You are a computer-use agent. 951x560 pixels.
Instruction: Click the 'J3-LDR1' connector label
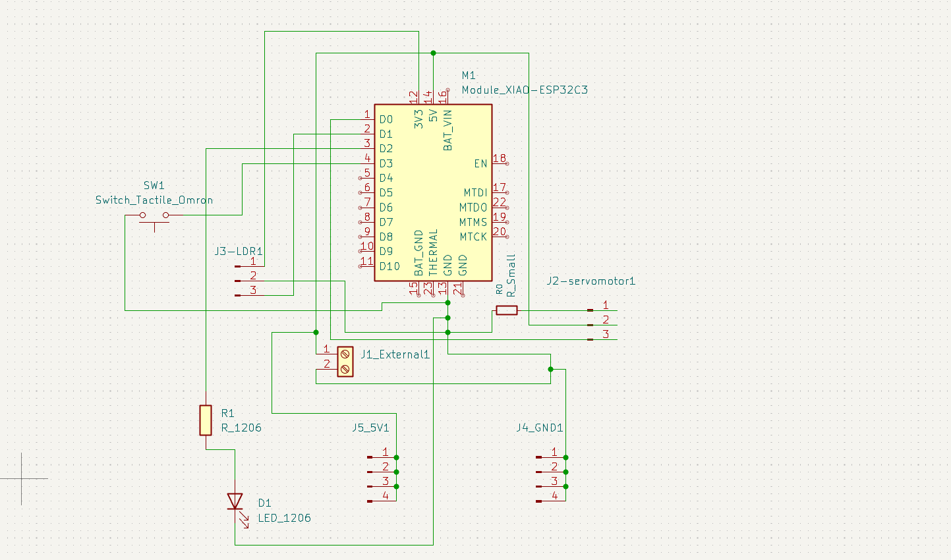click(239, 252)
